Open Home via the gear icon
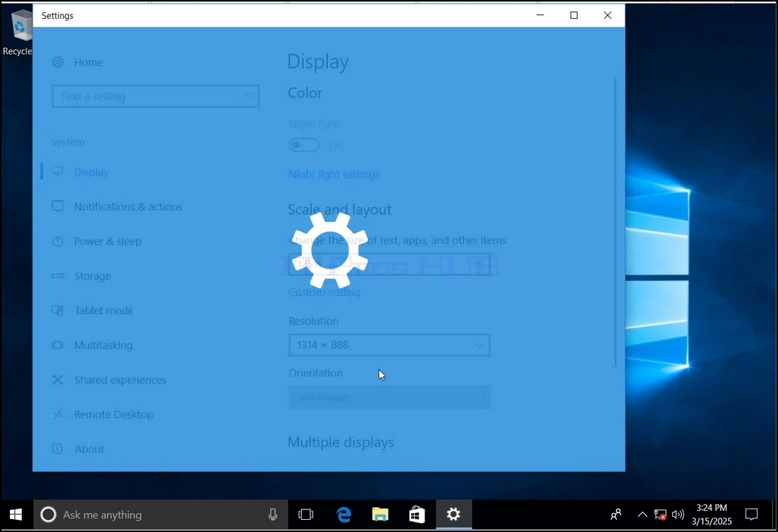The width and height of the screenshot is (778, 532). pos(58,62)
